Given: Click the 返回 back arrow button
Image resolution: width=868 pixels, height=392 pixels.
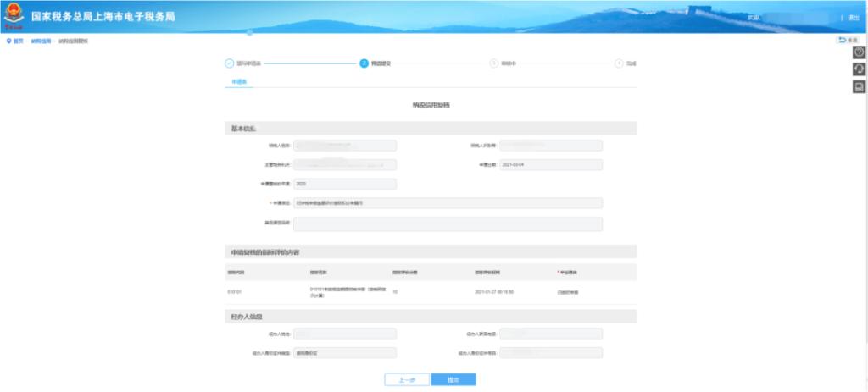Looking at the screenshot, I should coord(847,40).
